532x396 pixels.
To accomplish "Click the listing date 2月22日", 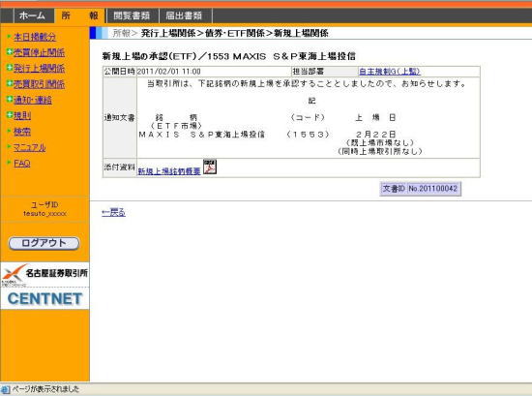I will pyautogui.click(x=375, y=135).
